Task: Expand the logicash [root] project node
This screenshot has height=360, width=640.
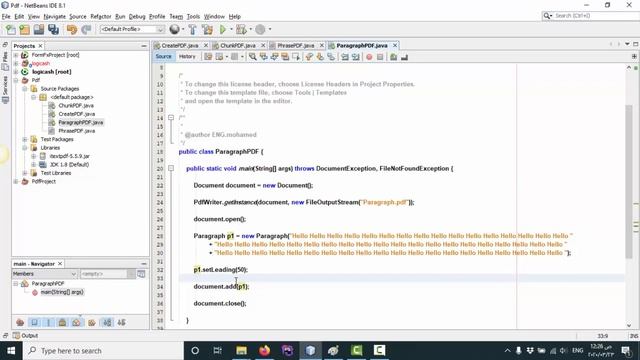Action: tap(16, 72)
